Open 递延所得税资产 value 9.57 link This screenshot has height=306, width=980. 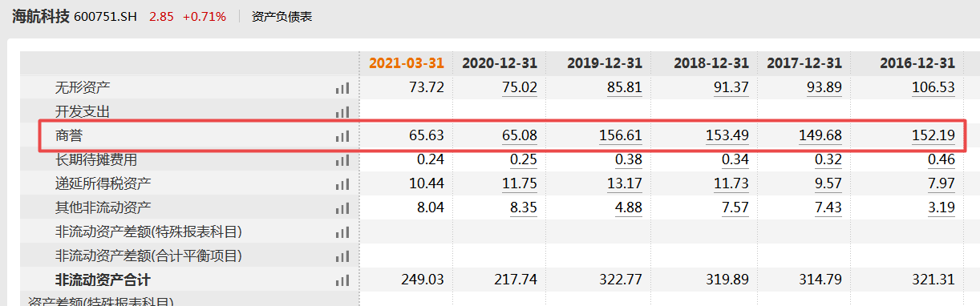[828, 183]
